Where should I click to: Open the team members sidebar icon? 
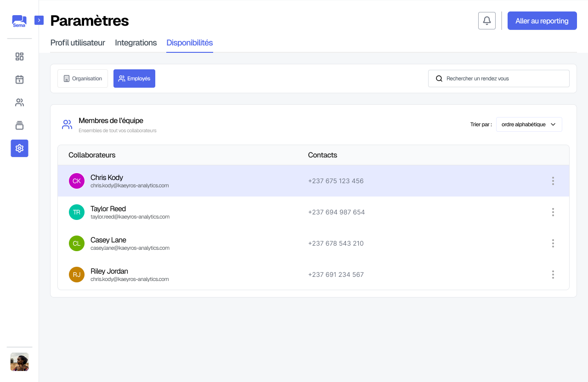[19, 102]
